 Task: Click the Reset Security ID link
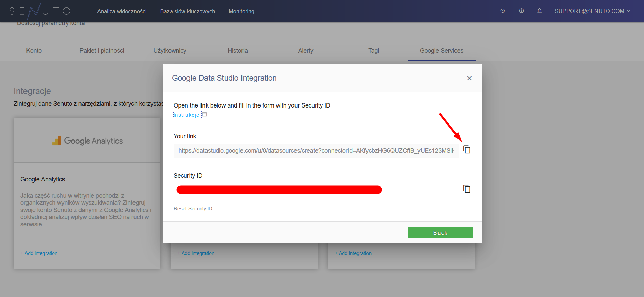pos(193,209)
